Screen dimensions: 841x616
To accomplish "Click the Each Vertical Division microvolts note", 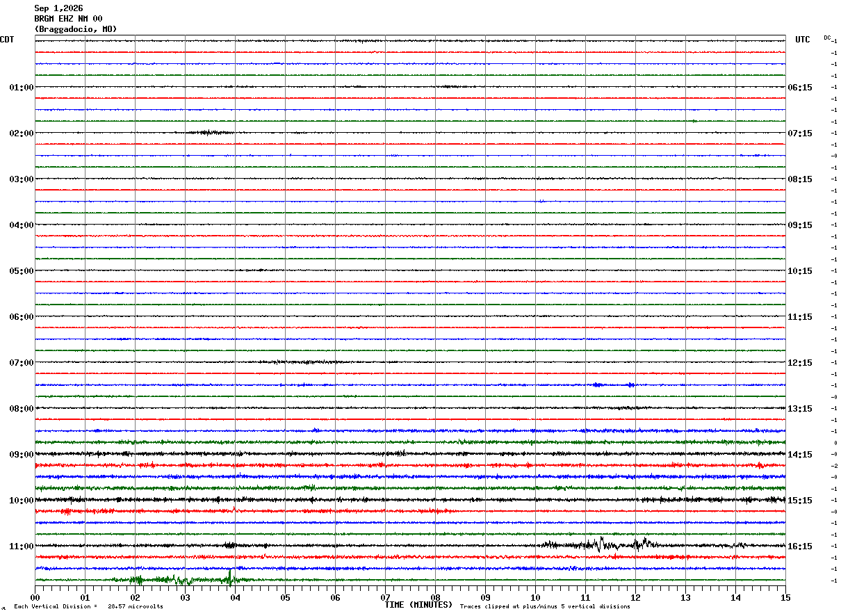I will [x=88, y=607].
